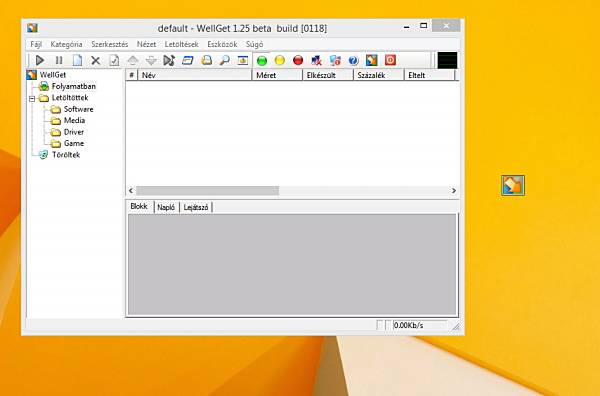Delete task with the X toolbar icon
The image size is (600, 396).
[96, 60]
